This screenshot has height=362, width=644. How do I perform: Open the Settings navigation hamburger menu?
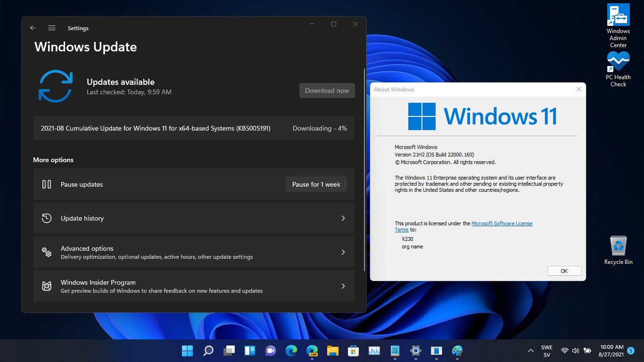click(x=51, y=28)
